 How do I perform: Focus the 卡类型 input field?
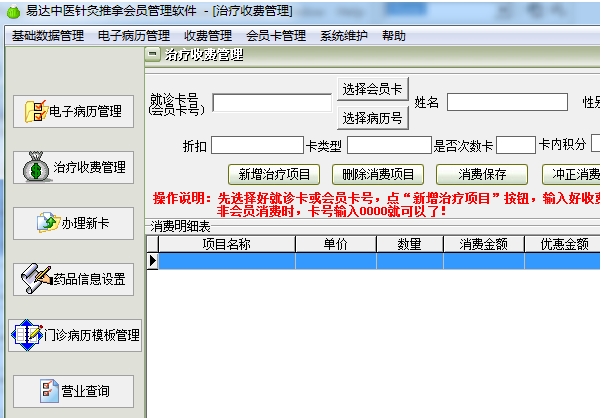click(x=389, y=145)
